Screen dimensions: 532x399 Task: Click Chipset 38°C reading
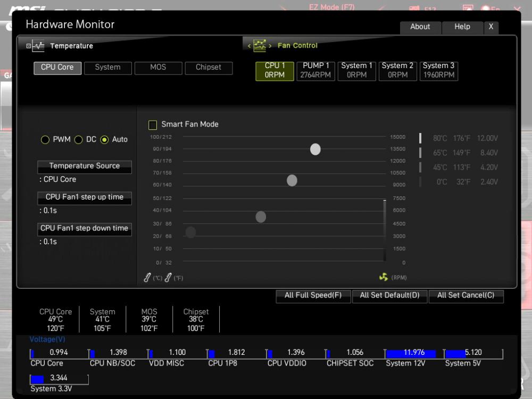(x=196, y=320)
